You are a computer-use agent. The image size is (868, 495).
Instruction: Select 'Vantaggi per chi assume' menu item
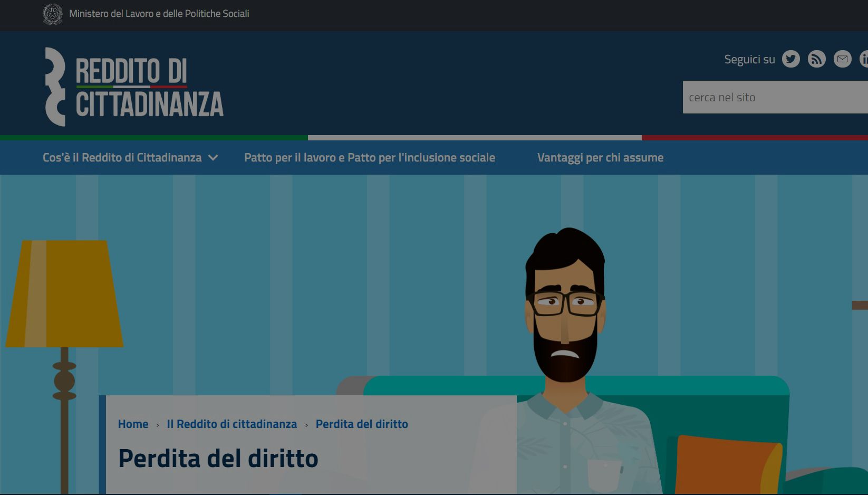pos(600,157)
